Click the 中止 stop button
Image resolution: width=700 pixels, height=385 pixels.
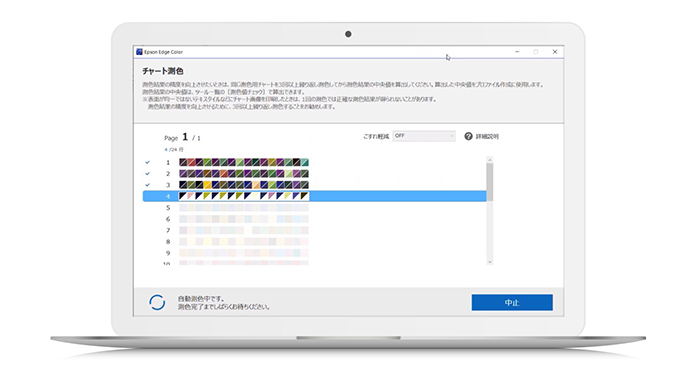[512, 302]
